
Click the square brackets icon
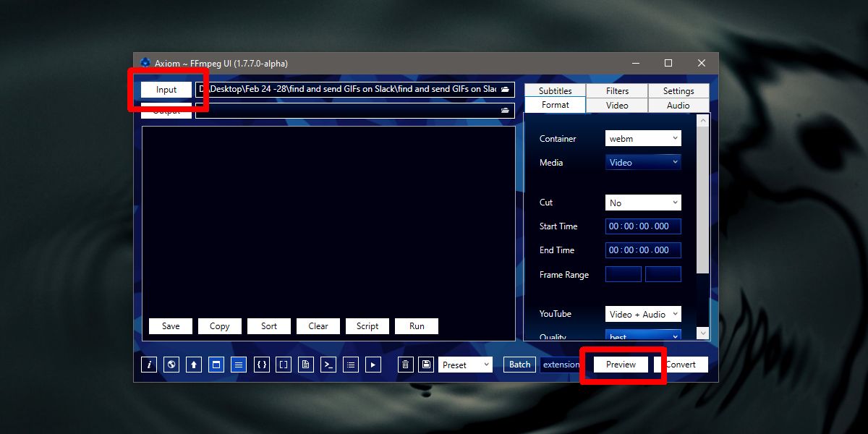click(284, 365)
